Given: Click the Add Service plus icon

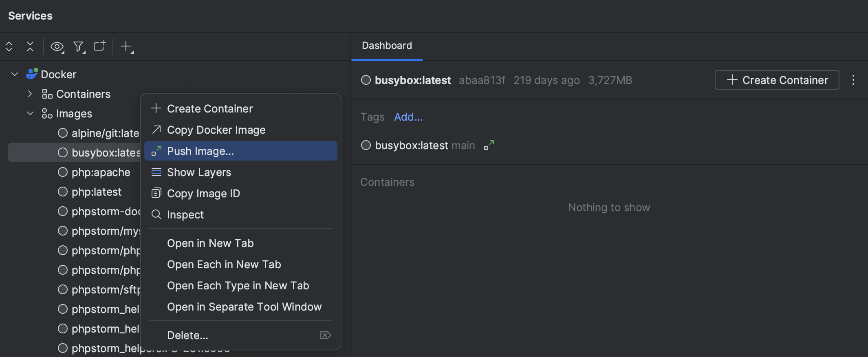Looking at the screenshot, I should click(127, 46).
